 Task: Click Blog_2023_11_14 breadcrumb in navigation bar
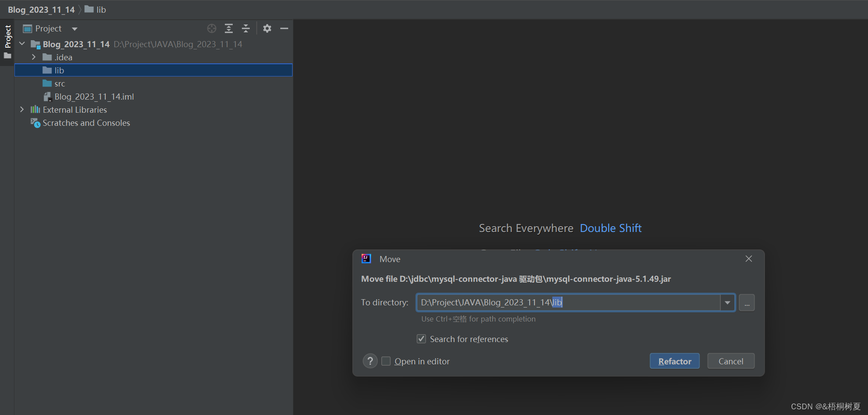(x=41, y=10)
